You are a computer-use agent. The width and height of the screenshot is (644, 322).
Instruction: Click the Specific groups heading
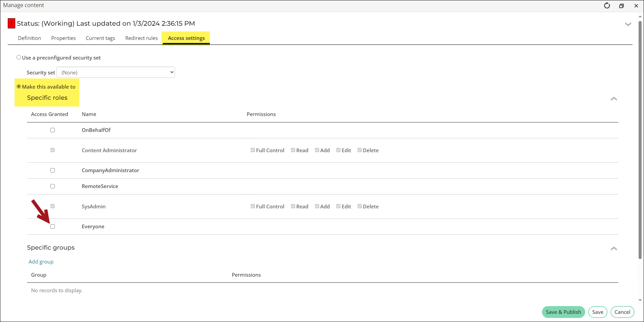[51, 248]
